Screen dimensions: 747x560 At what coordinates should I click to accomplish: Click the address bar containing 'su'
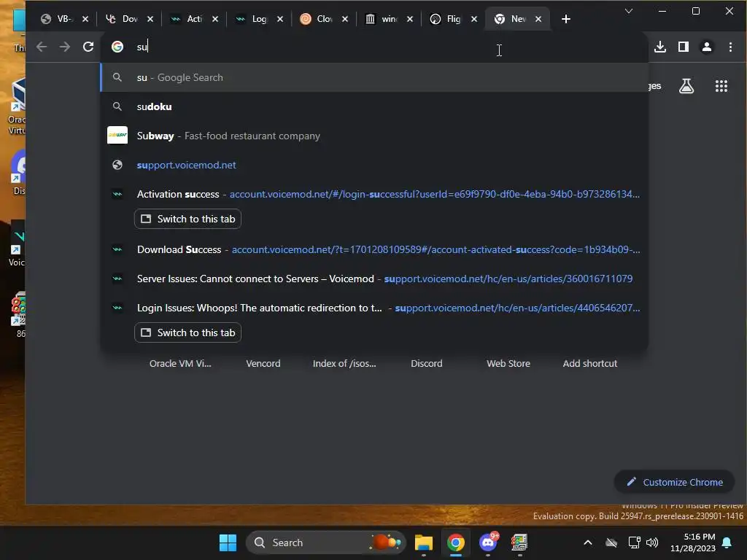tap(374, 47)
